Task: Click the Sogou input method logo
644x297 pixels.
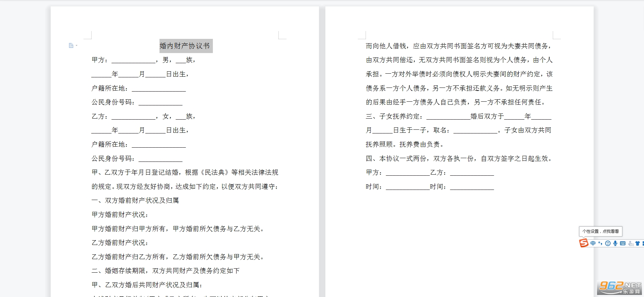Action: pos(584,243)
